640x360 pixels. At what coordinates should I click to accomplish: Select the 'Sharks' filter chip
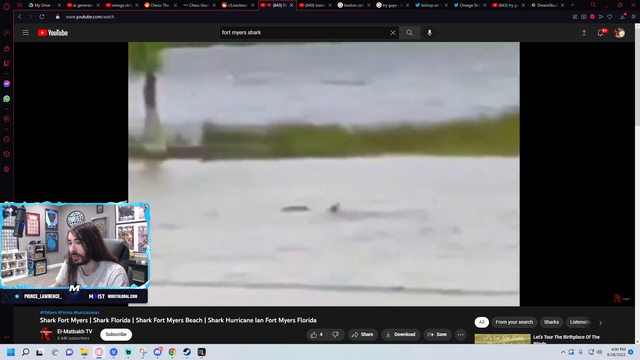point(551,322)
